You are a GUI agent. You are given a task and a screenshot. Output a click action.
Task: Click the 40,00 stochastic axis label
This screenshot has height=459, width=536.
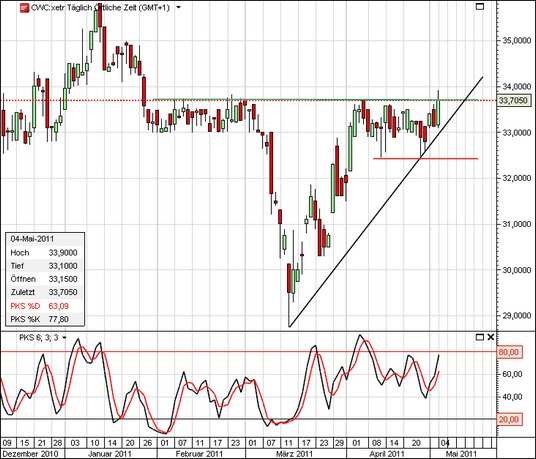[512, 397]
